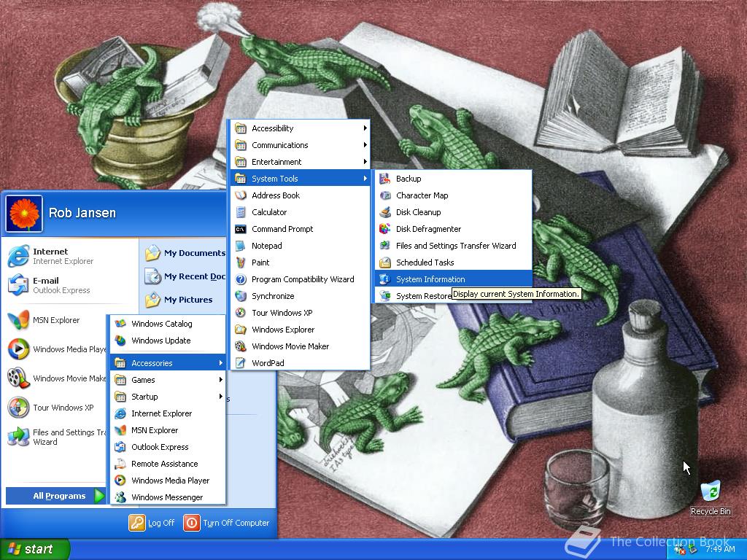Expand Accessibility submenu

[300, 128]
